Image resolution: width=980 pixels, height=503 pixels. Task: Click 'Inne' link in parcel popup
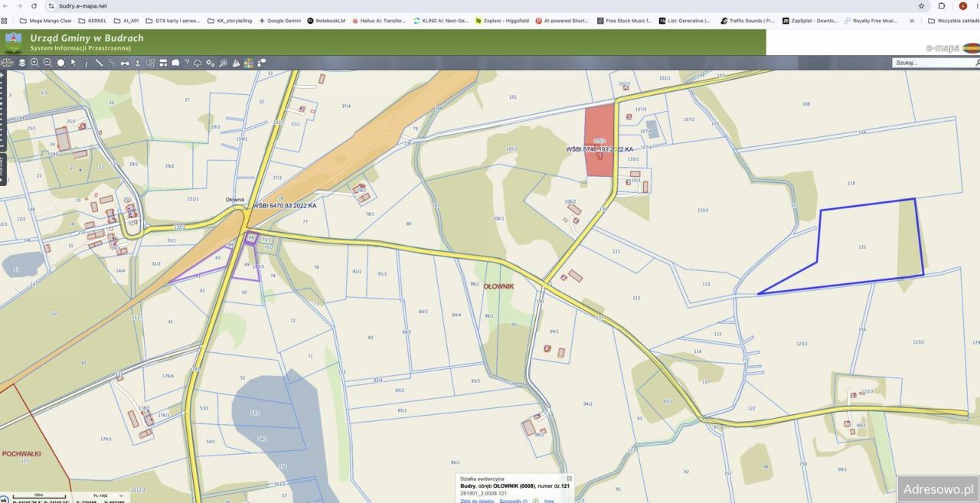coord(549,501)
